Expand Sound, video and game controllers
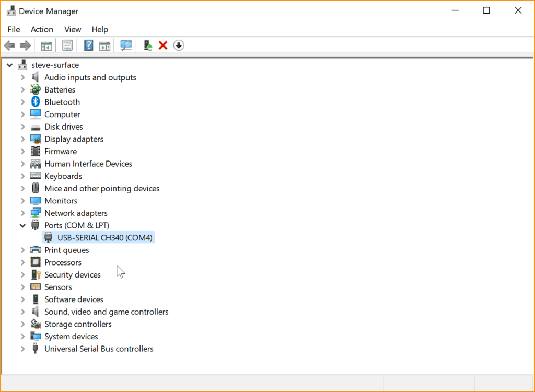This screenshot has width=535, height=392. (22, 312)
